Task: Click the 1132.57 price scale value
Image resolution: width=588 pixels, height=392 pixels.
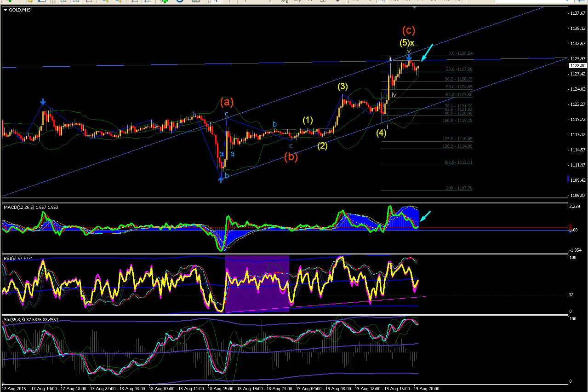Action: [577, 44]
